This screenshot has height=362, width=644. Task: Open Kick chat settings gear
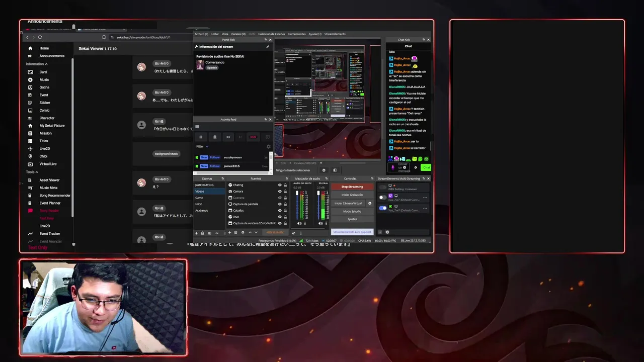416,167
